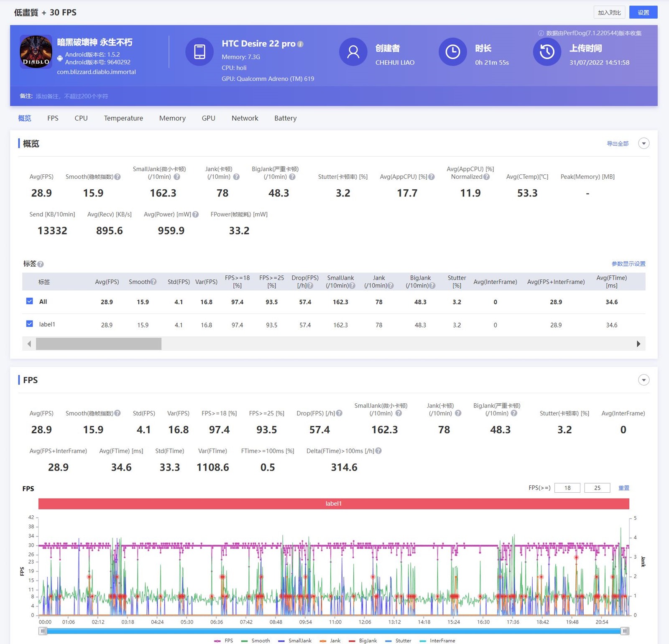The width and height of the screenshot is (669, 644).
Task: Uncheck the label1 row checkbox
Action: pyautogui.click(x=30, y=324)
